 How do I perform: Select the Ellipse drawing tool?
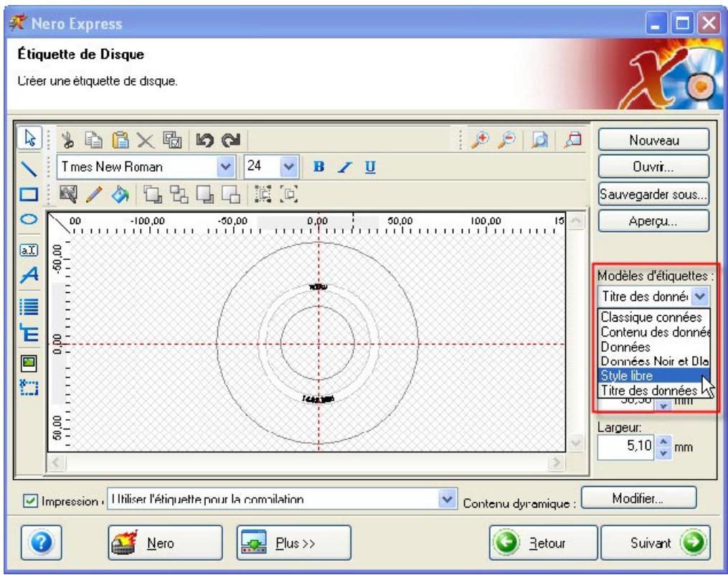[x=29, y=219]
